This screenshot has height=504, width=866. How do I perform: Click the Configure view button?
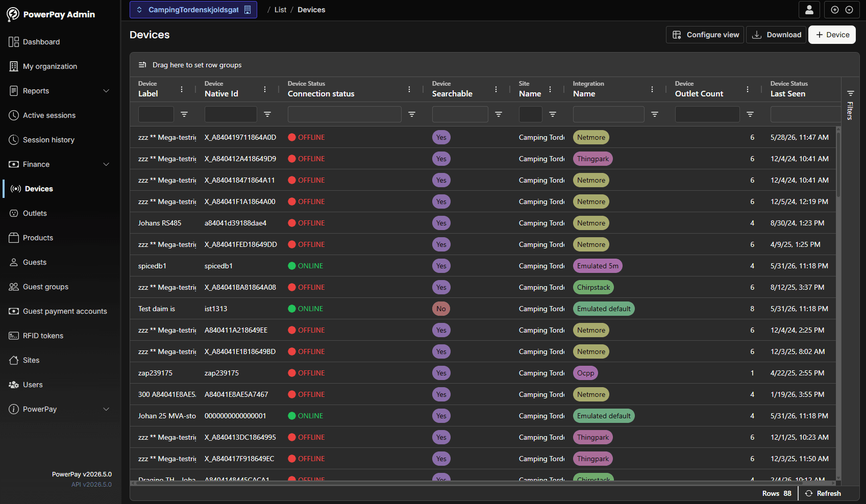coord(705,35)
